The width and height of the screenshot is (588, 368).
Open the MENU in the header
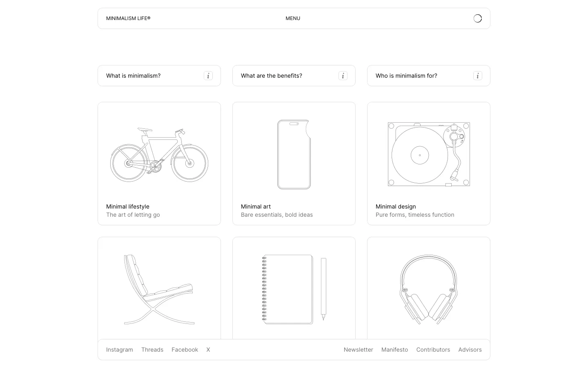click(293, 18)
